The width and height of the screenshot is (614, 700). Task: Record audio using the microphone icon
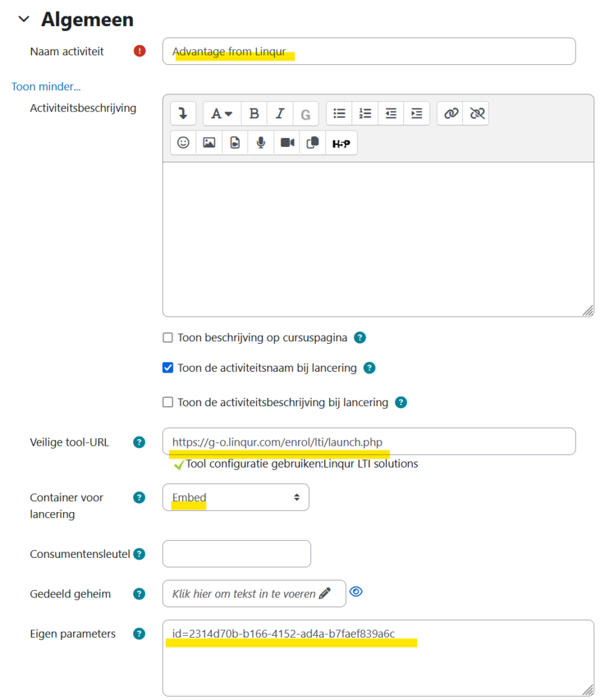pyautogui.click(x=261, y=143)
